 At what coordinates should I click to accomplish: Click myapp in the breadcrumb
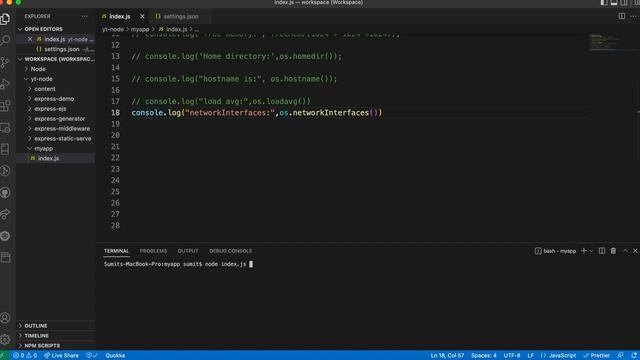point(140,29)
